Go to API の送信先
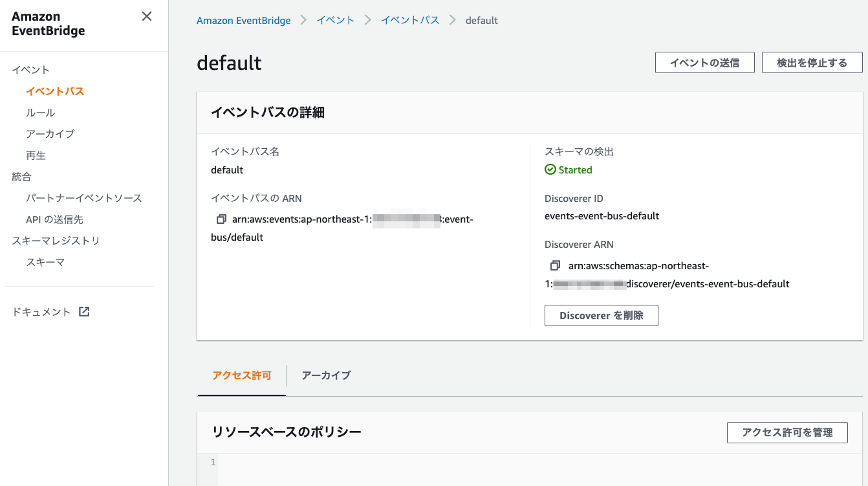868x486 pixels. pos(54,219)
